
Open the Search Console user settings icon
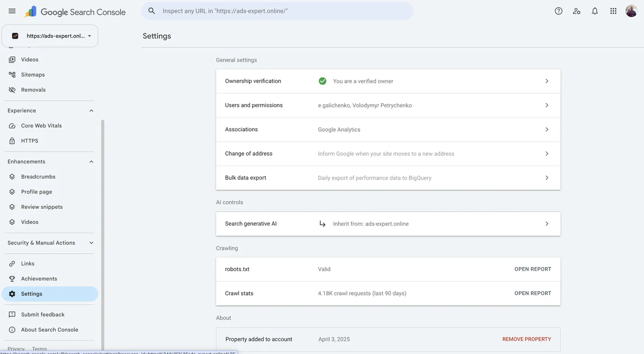click(577, 11)
